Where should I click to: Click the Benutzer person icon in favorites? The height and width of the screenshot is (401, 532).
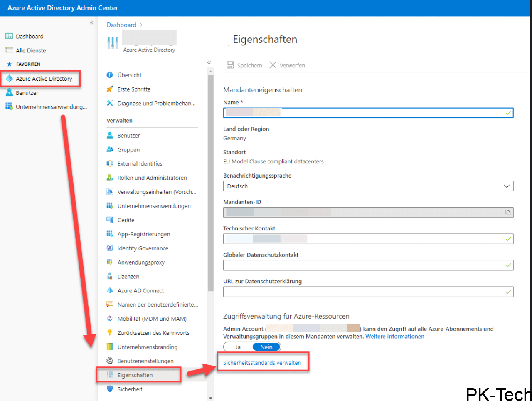coord(9,93)
